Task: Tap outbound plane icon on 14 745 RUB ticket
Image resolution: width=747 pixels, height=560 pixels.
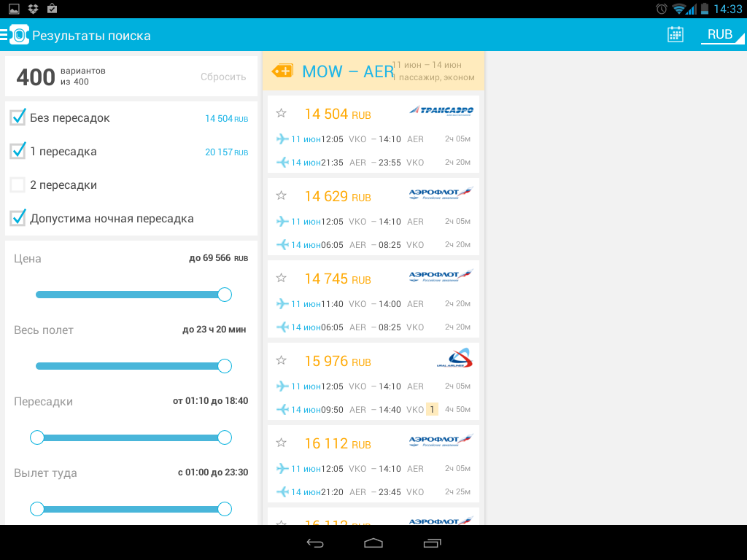Action: (x=282, y=304)
